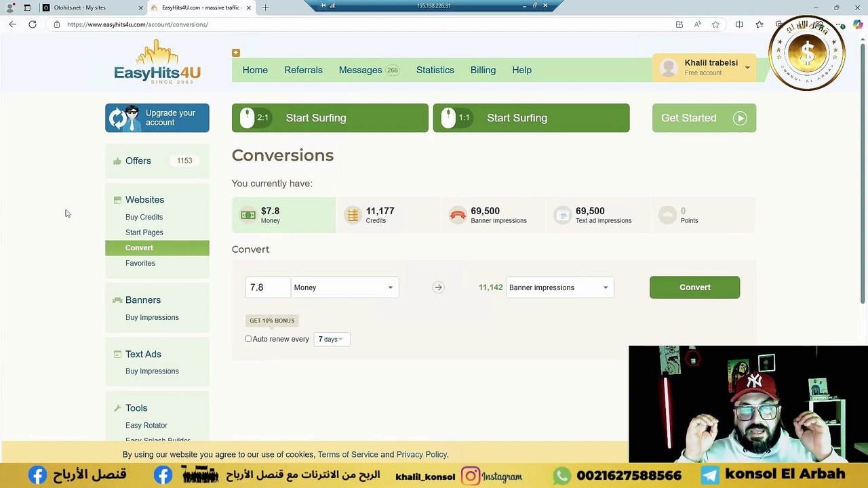Go back with the browser back arrow
Image resolution: width=868 pixels, height=488 pixels.
coord(12,24)
